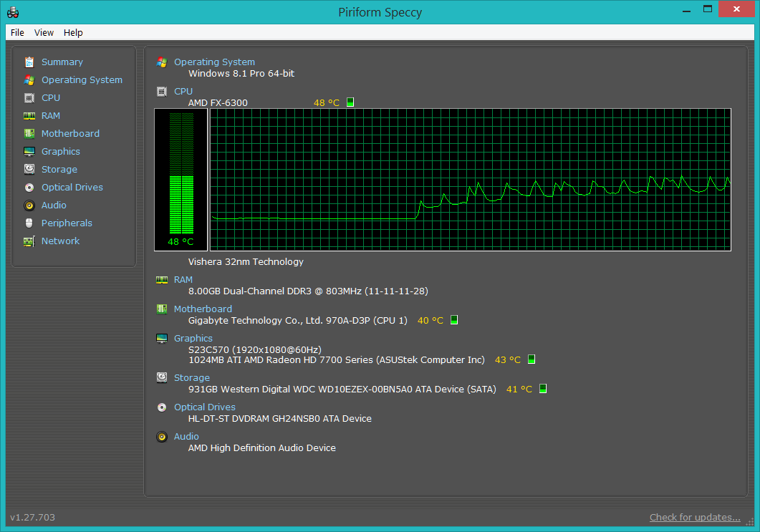Click the Windows 8.1 Pro 64-bit text
The width and height of the screenshot is (760, 532).
[x=241, y=74]
